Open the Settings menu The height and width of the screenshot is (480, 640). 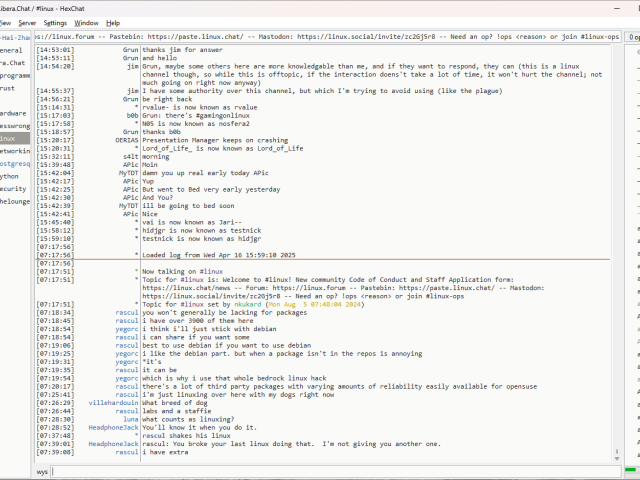coord(55,22)
